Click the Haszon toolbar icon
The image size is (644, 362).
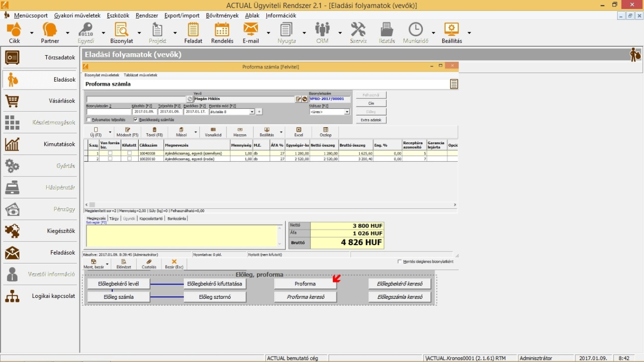pyautogui.click(x=240, y=132)
